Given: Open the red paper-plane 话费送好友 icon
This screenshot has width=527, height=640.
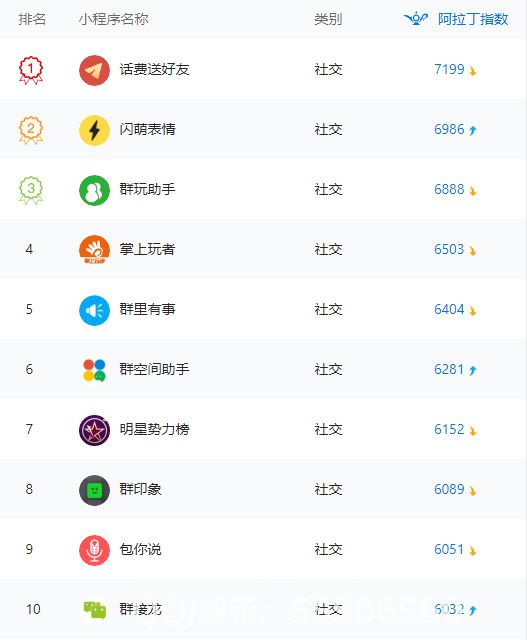Looking at the screenshot, I should pyautogui.click(x=94, y=70).
